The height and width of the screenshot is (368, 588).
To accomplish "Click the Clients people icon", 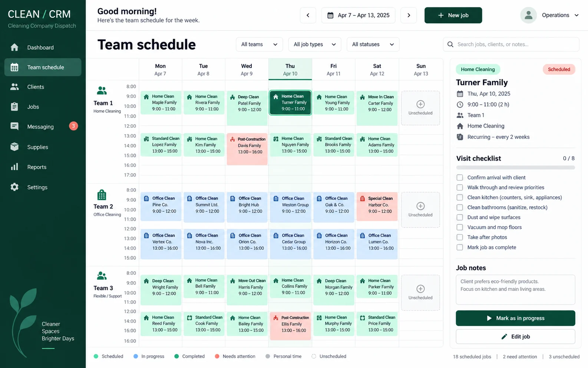I will (14, 87).
